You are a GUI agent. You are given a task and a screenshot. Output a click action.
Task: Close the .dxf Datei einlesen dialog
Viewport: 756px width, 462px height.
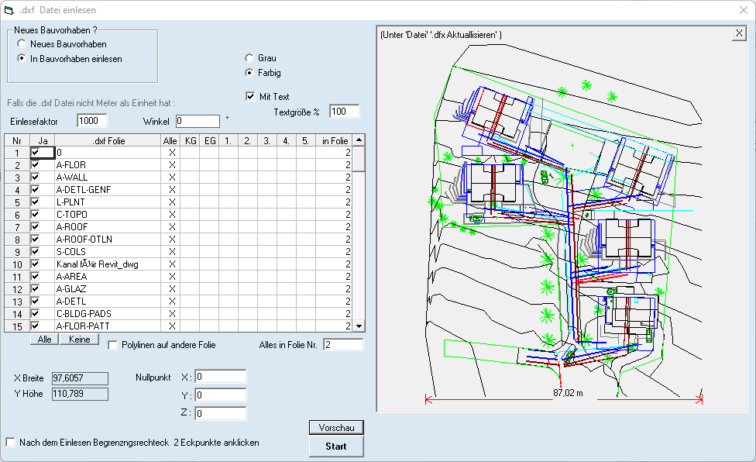coord(743,10)
